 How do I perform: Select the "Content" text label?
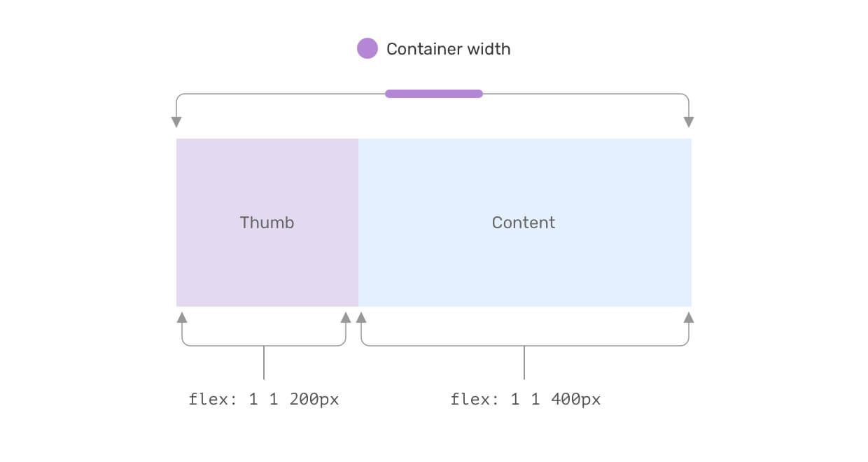524,223
